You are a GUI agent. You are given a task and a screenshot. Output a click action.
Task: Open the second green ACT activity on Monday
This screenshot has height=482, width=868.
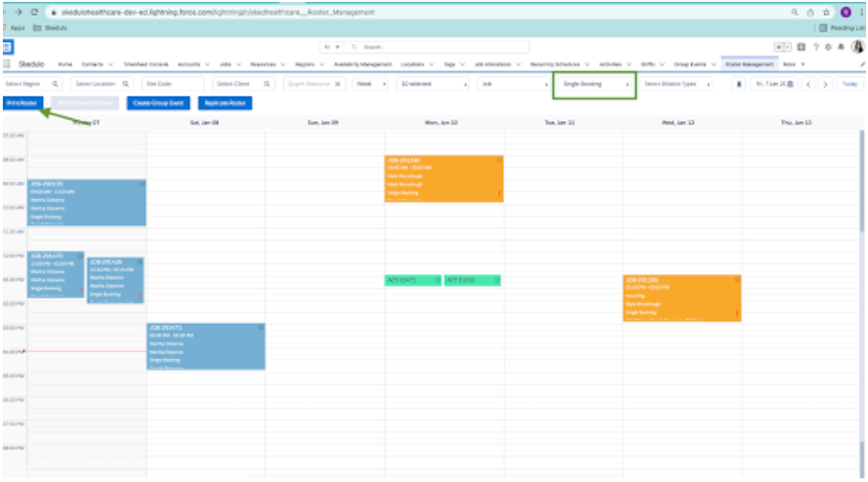tap(472, 281)
